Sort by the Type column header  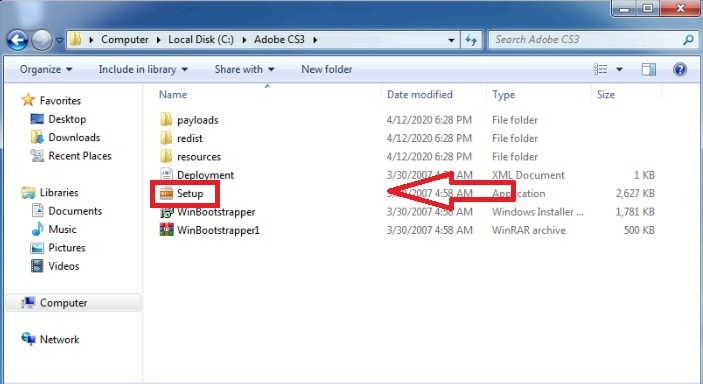pyautogui.click(x=503, y=95)
